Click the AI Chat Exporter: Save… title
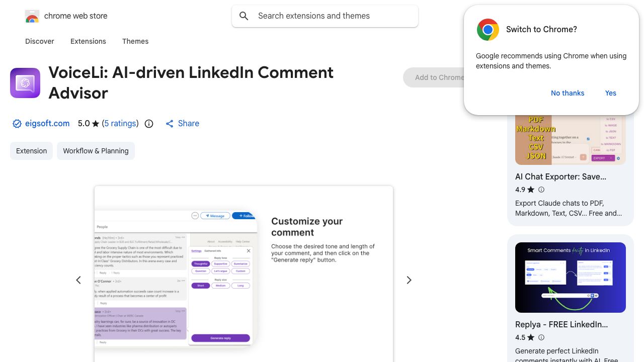 click(x=560, y=176)
